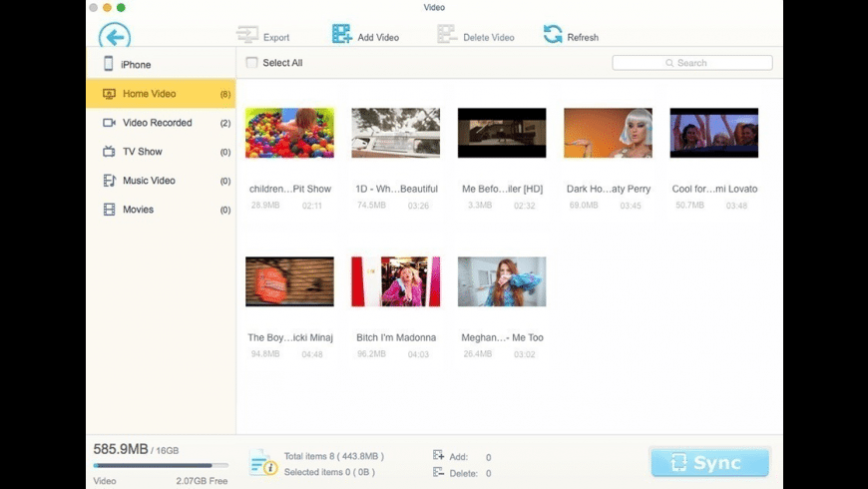Click the Video Recorded count (2)
Image resolution: width=868 pixels, height=489 pixels.
(x=225, y=123)
